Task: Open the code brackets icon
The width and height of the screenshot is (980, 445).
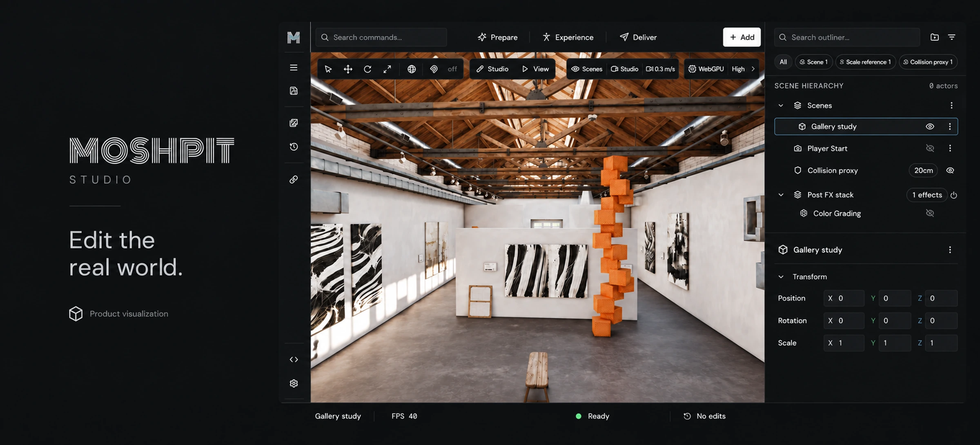Action: tap(294, 359)
